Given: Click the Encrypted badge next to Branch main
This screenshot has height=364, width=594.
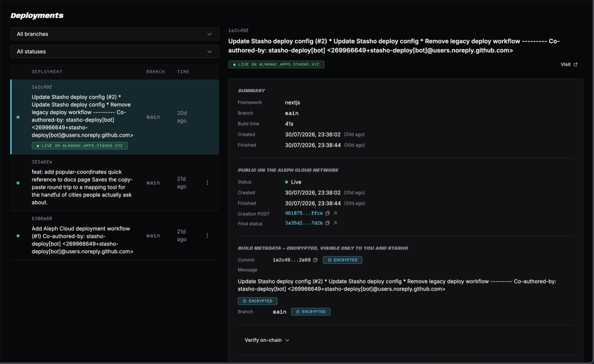Looking at the screenshot, I should click(x=310, y=312).
